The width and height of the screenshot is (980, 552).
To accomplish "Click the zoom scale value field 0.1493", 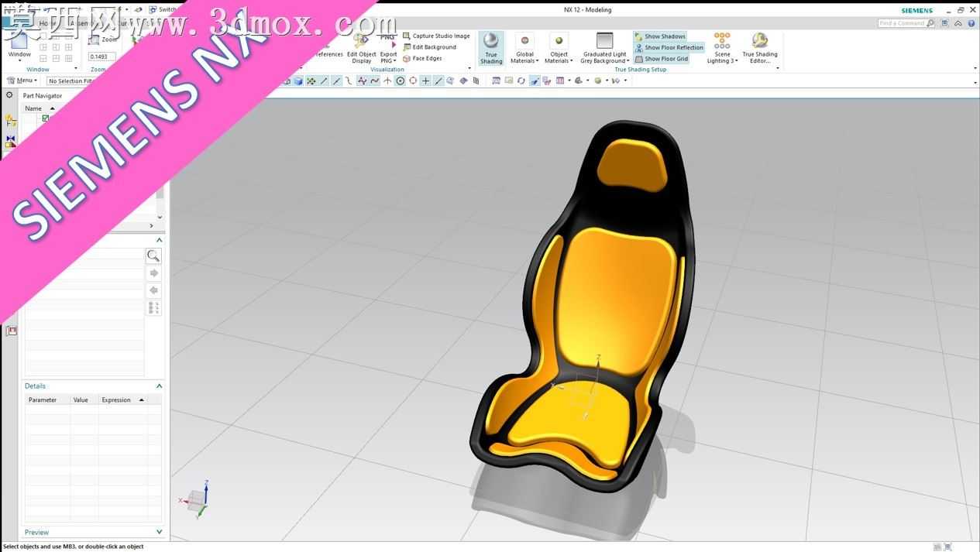I will (x=102, y=57).
